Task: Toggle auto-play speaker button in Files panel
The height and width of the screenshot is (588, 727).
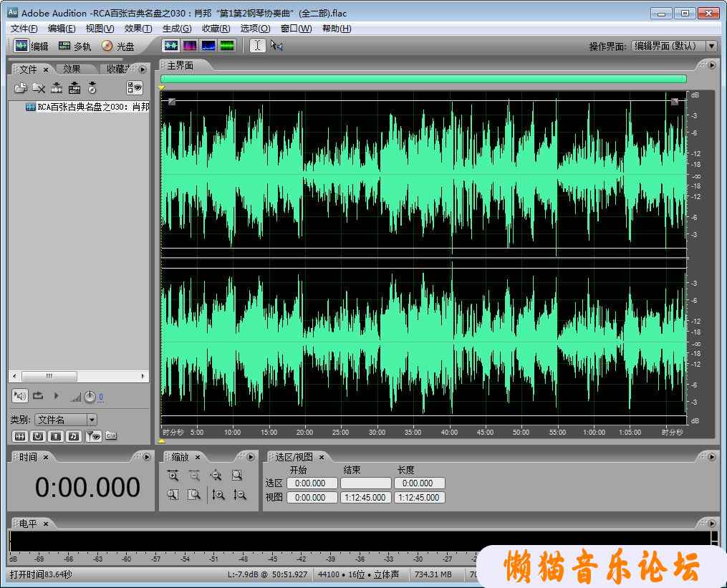Action: (20, 396)
